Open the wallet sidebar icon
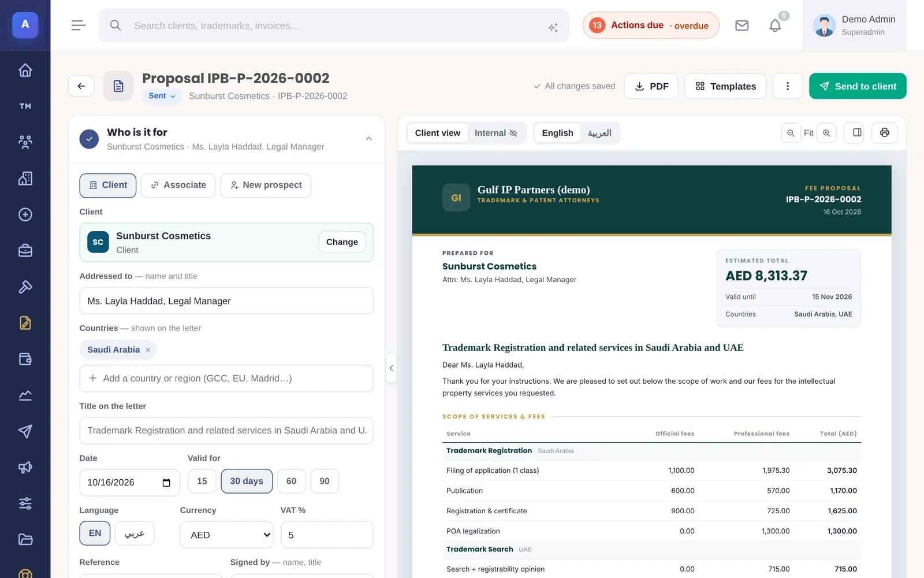Image resolution: width=924 pixels, height=578 pixels. coord(25,359)
